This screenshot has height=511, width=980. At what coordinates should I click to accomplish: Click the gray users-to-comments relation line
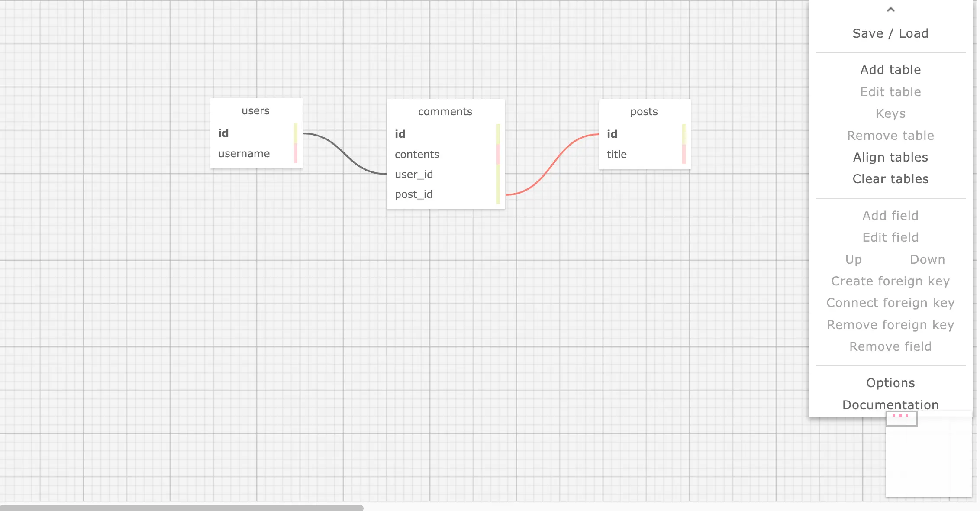click(344, 154)
